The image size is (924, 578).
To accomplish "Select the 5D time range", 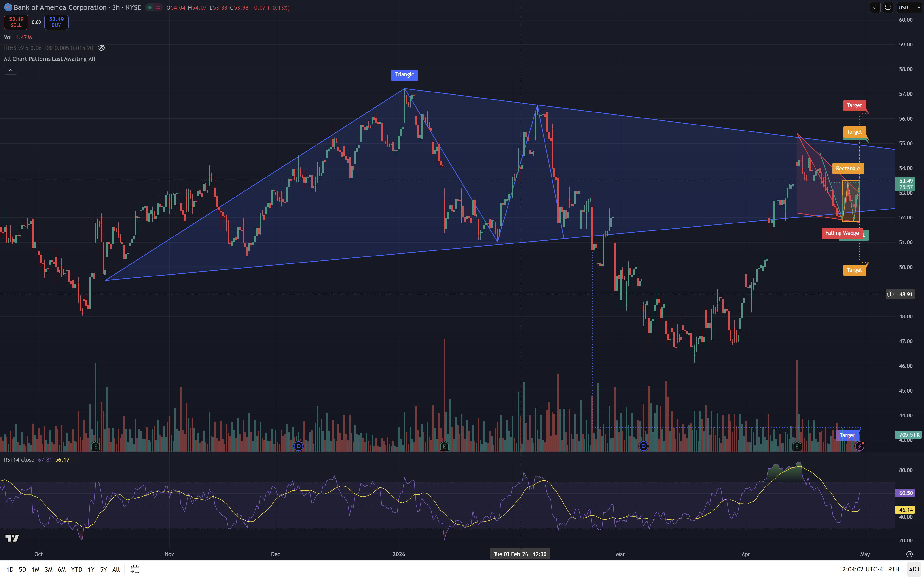I will coord(23,570).
